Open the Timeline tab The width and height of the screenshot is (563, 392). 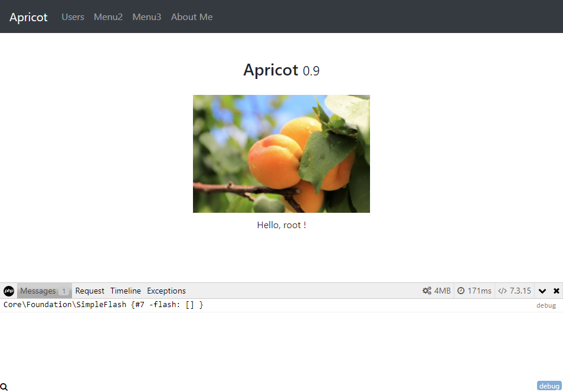[x=126, y=291]
